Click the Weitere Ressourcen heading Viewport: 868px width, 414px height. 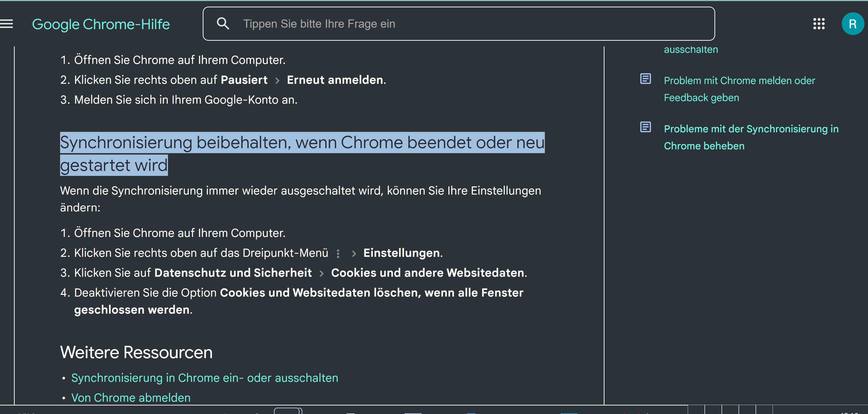[x=136, y=352]
